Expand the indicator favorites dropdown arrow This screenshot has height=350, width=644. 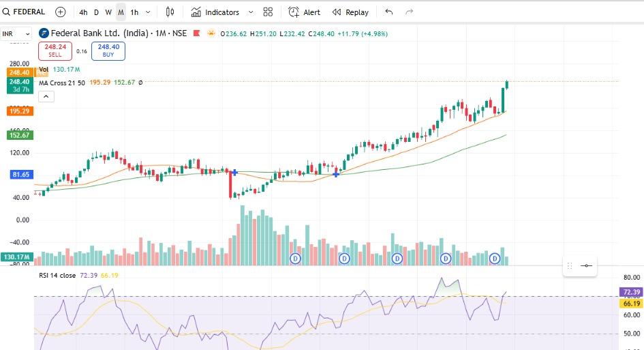[251, 12]
